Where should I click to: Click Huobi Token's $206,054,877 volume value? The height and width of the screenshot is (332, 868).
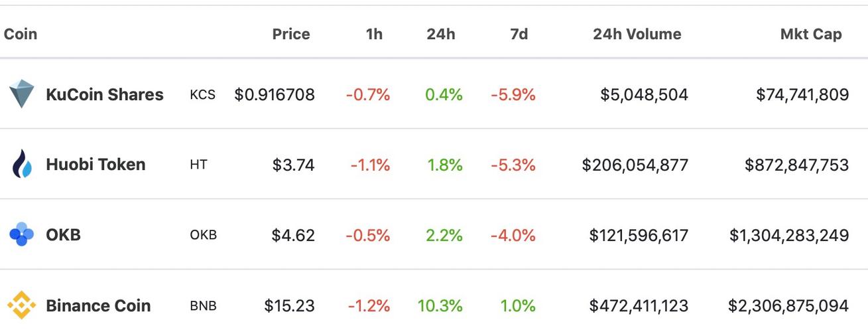point(635,165)
